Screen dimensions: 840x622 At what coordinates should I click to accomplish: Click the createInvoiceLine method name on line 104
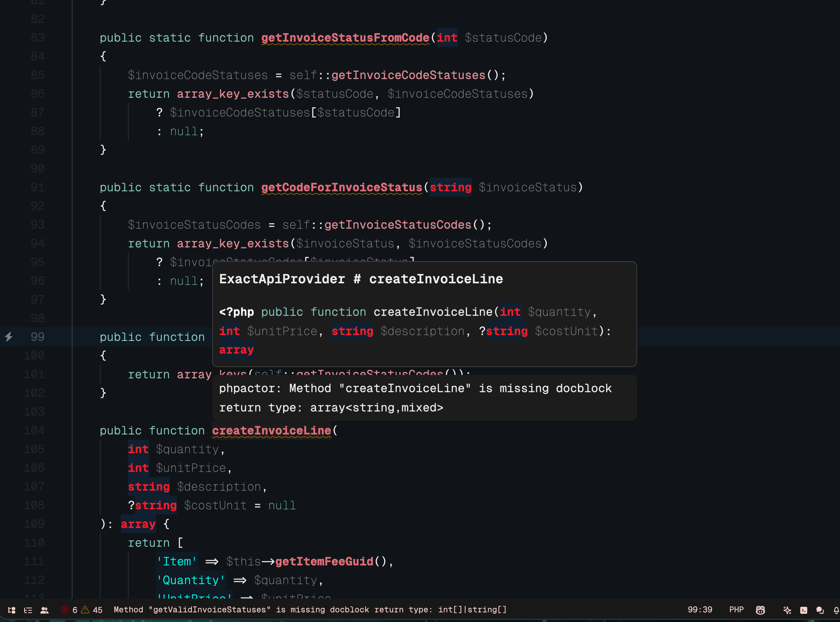pyautogui.click(x=271, y=431)
